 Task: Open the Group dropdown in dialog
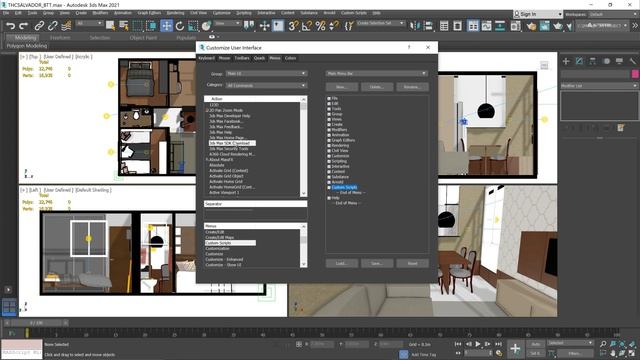click(x=266, y=73)
